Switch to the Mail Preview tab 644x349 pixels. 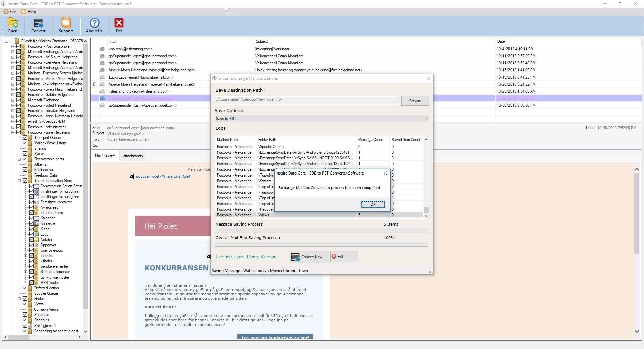105,155
